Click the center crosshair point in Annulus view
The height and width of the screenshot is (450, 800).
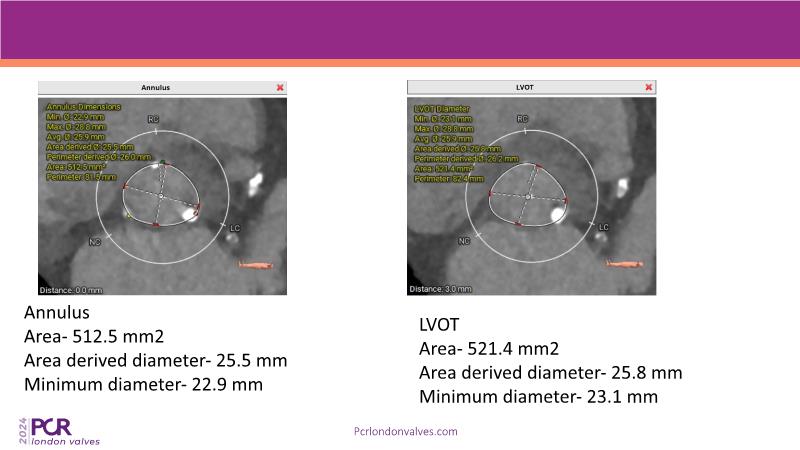pyautogui.click(x=160, y=195)
